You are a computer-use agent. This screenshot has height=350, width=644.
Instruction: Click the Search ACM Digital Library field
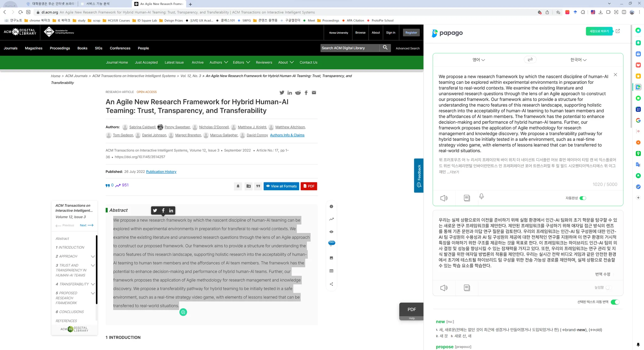point(349,48)
